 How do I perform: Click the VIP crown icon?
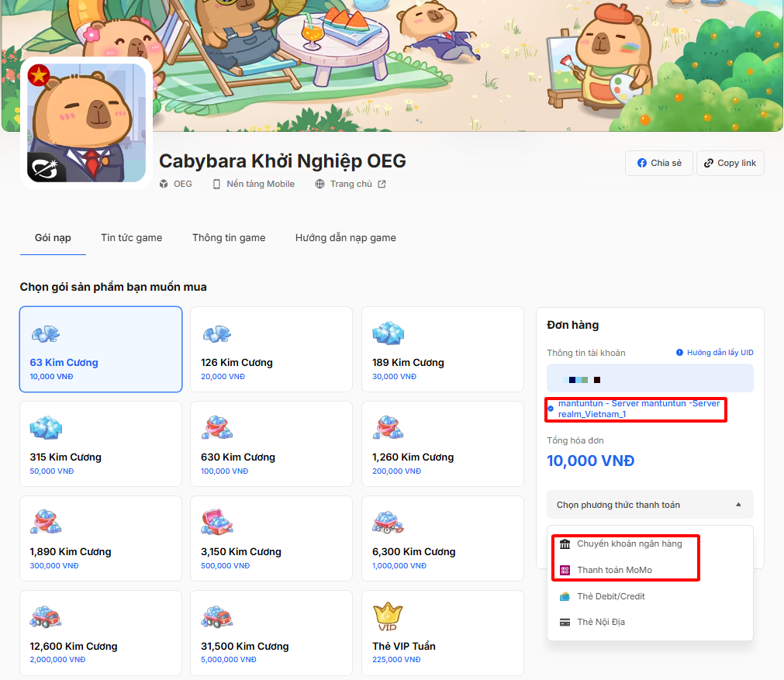click(x=388, y=616)
